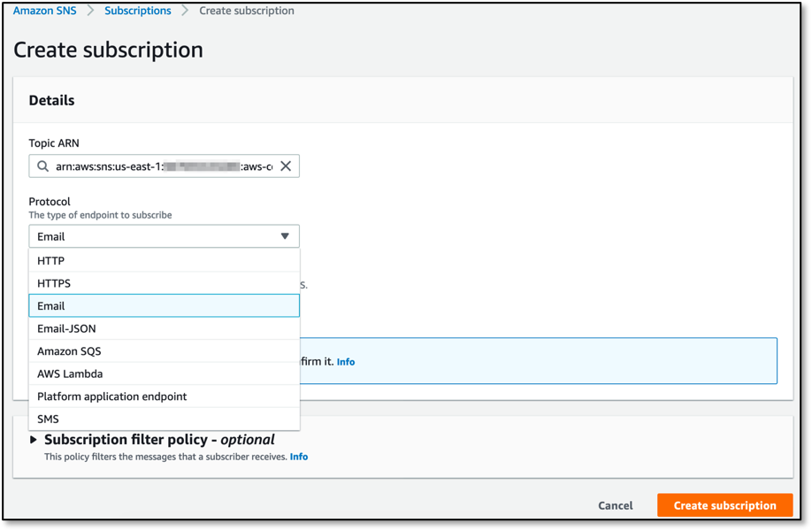The image size is (812, 531).
Task: Click the Create subscription button
Action: (724, 505)
